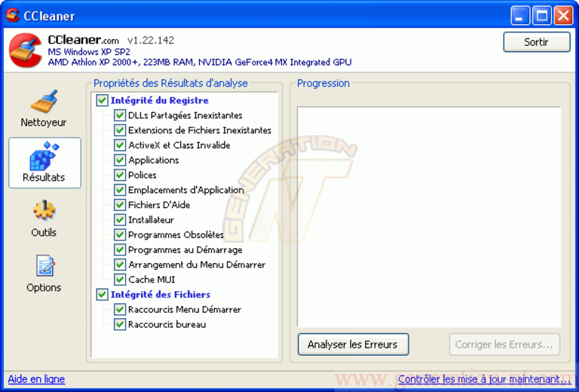
Task: Open the Options notepad icon
Action: (45, 266)
